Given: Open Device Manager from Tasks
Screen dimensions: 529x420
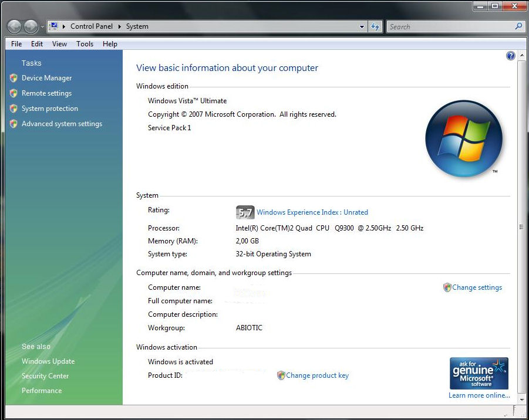Looking at the screenshot, I should [x=46, y=78].
